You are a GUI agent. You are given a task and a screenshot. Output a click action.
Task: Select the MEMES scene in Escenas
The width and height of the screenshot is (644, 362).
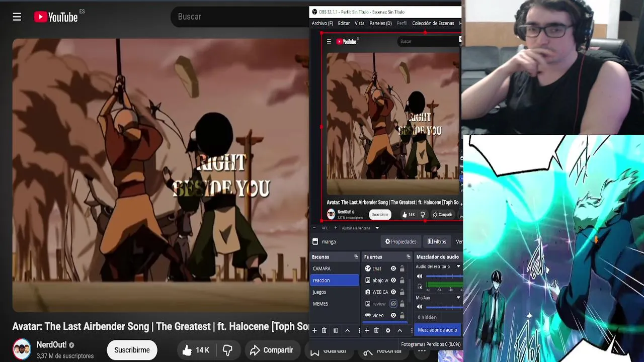tap(335, 304)
